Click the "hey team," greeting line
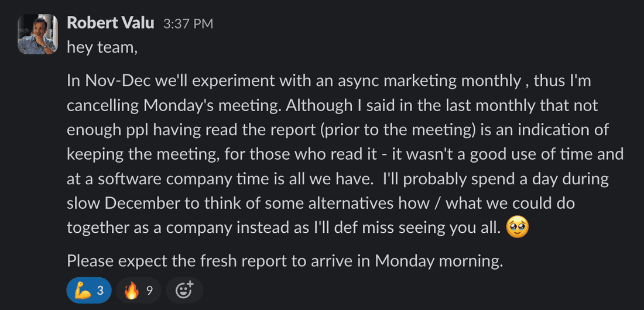644x310 pixels. click(x=102, y=47)
